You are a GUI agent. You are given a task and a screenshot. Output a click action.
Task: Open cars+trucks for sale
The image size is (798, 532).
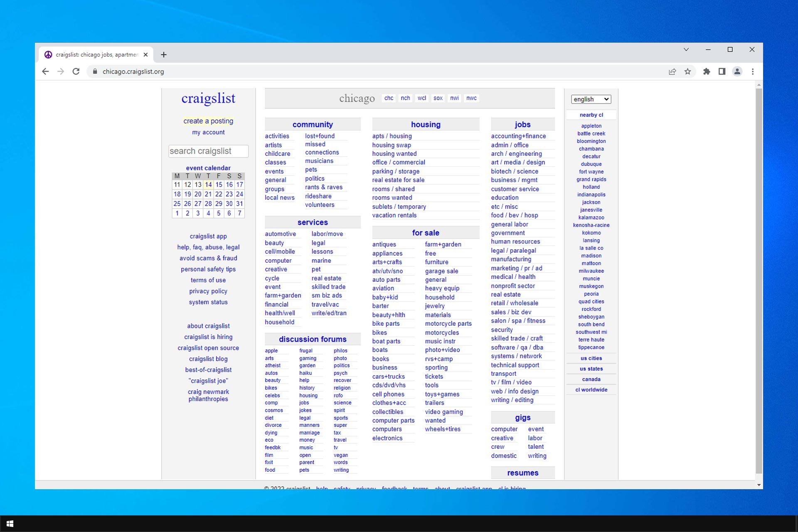click(389, 377)
